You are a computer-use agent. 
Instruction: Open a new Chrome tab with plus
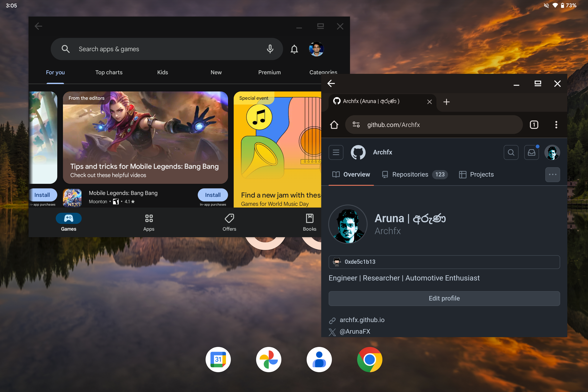click(446, 102)
